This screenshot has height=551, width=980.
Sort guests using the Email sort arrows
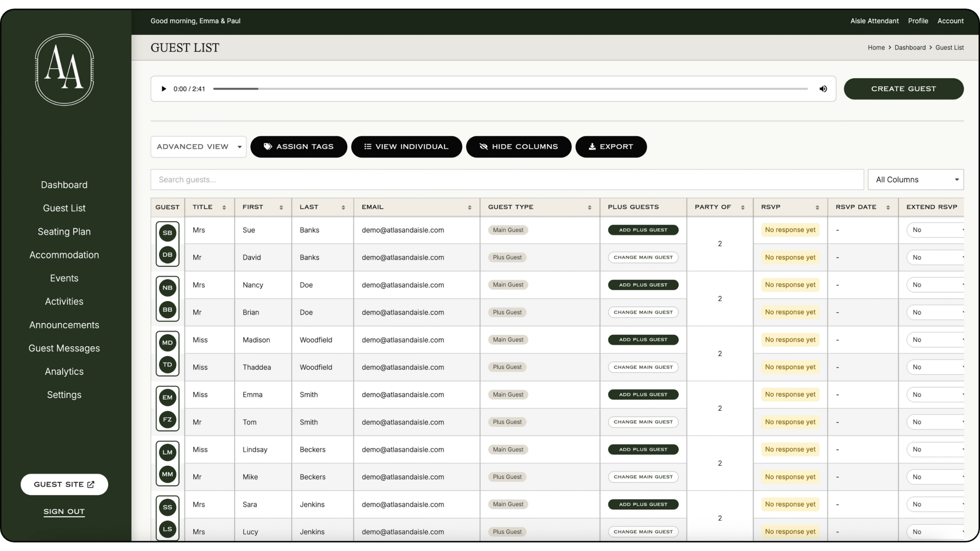[469, 207]
